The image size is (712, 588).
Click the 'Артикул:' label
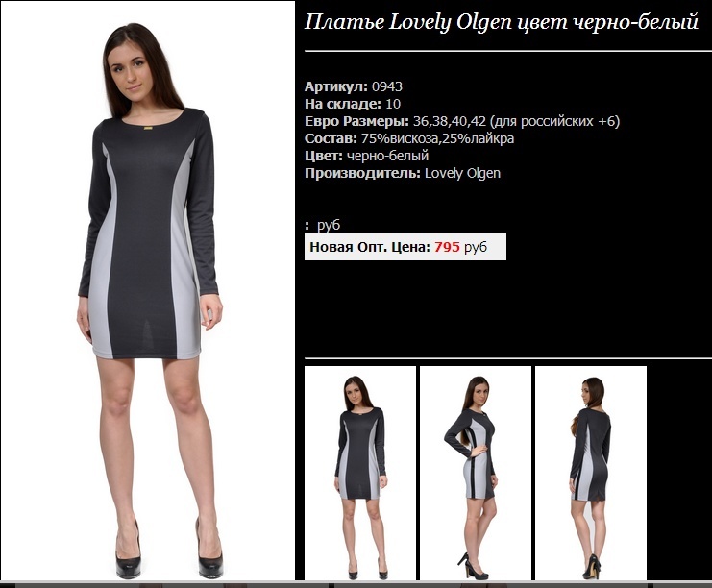(336, 86)
